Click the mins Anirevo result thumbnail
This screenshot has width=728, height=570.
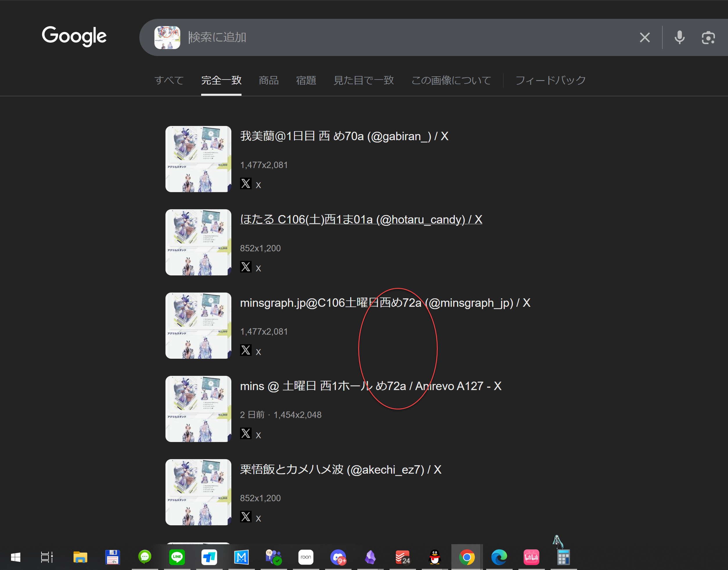(x=198, y=409)
